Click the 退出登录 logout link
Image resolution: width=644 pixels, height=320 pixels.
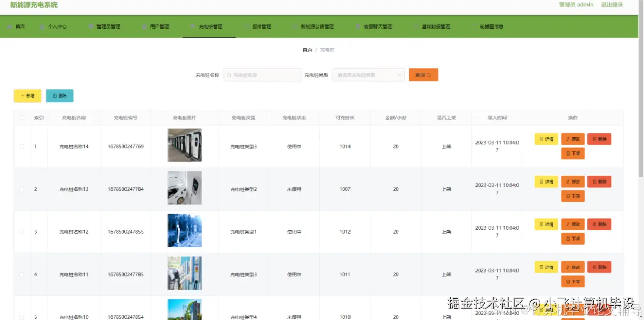[x=613, y=4]
